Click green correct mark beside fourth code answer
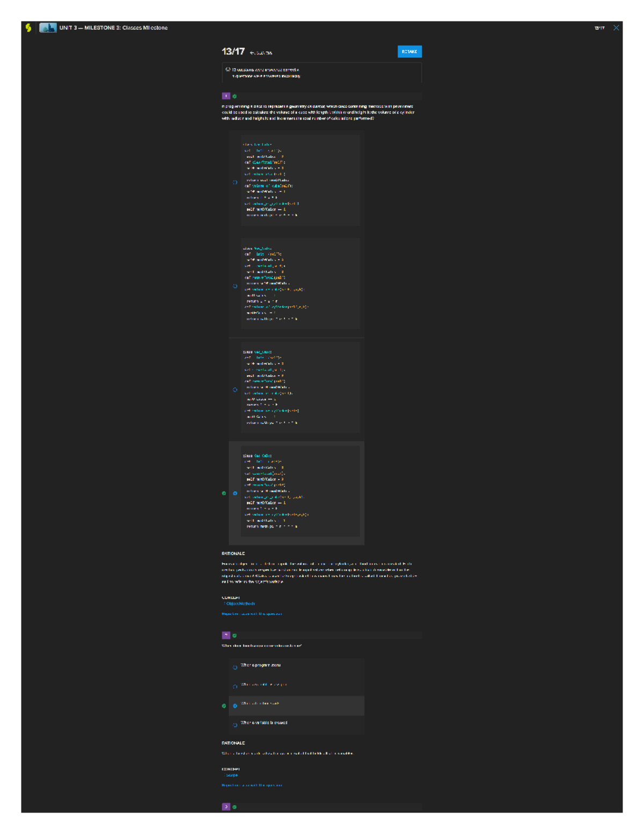Screen dimensions: 644x834 coord(224,493)
